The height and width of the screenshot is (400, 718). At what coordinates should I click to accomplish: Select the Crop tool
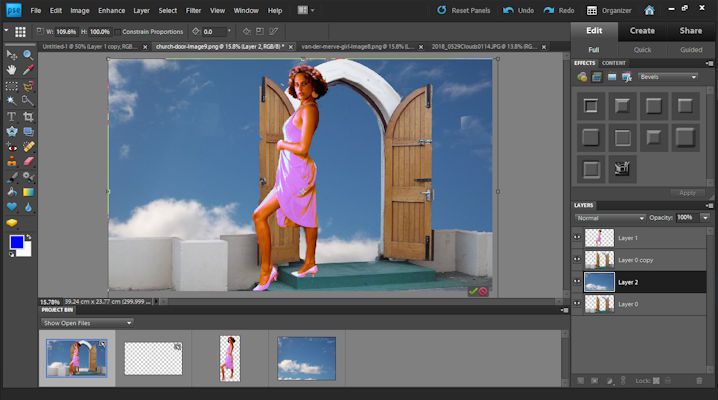tap(28, 116)
